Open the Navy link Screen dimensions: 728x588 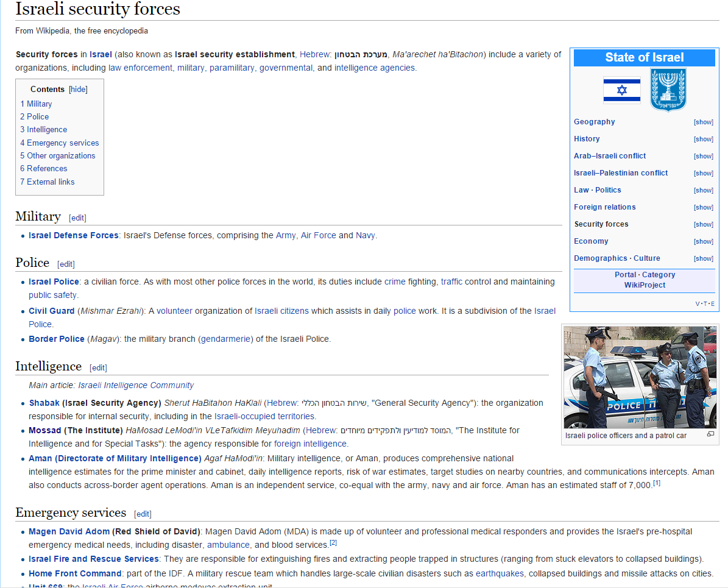pos(366,235)
